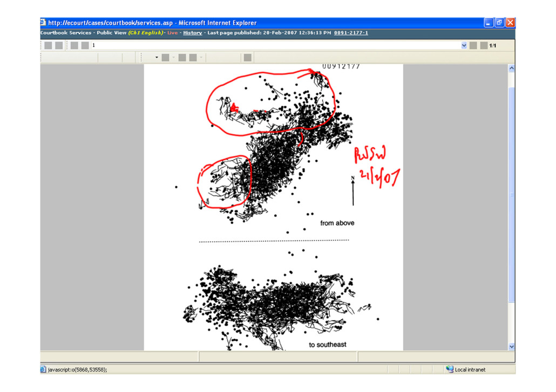
Task: Click the scroll up arrow of document scrollbar
Action: [511, 68]
